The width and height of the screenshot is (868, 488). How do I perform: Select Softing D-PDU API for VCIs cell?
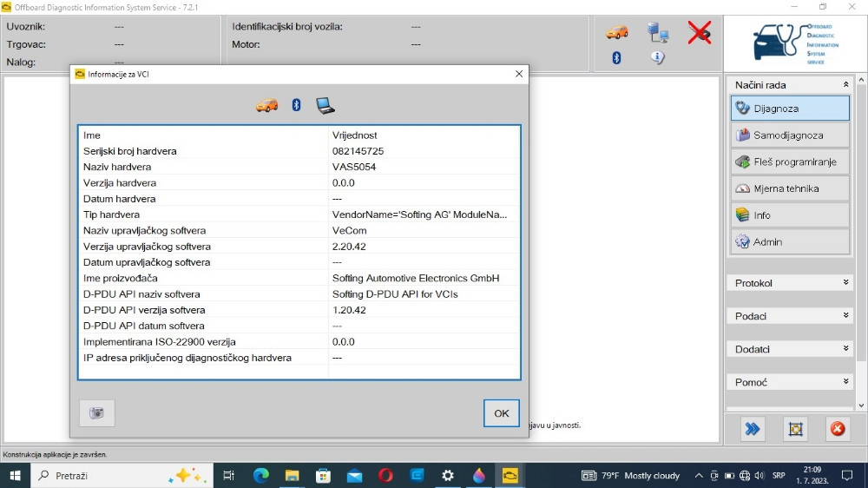[x=395, y=294]
